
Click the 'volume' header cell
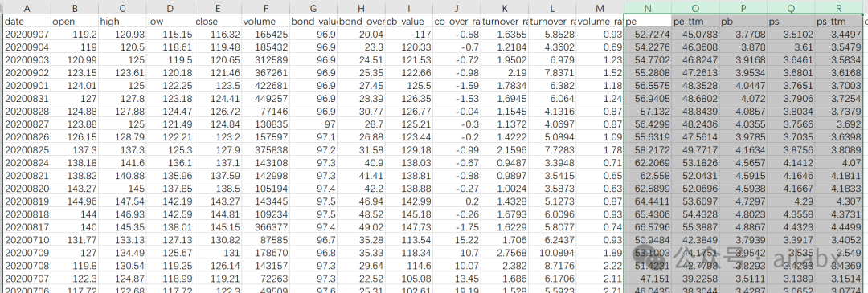[x=266, y=22]
